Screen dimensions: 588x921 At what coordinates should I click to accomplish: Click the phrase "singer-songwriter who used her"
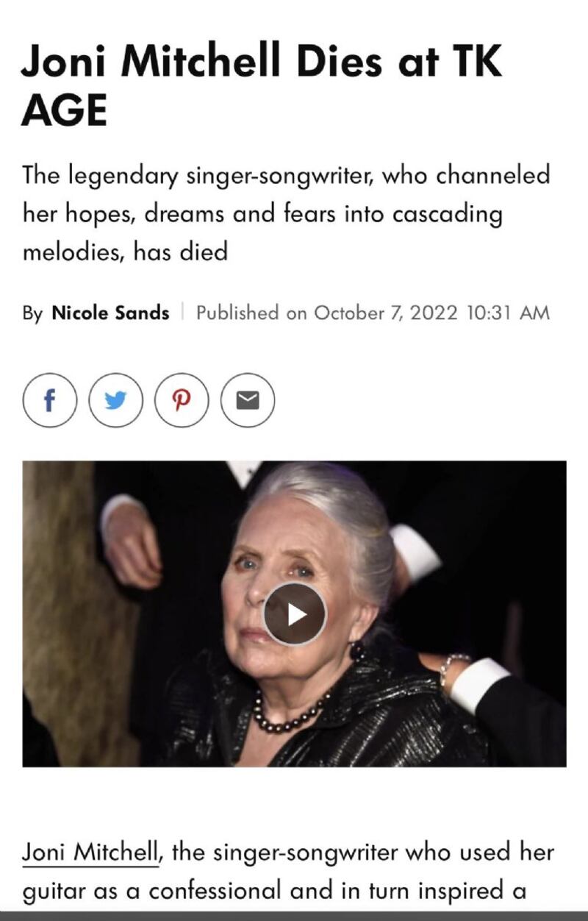click(384, 853)
